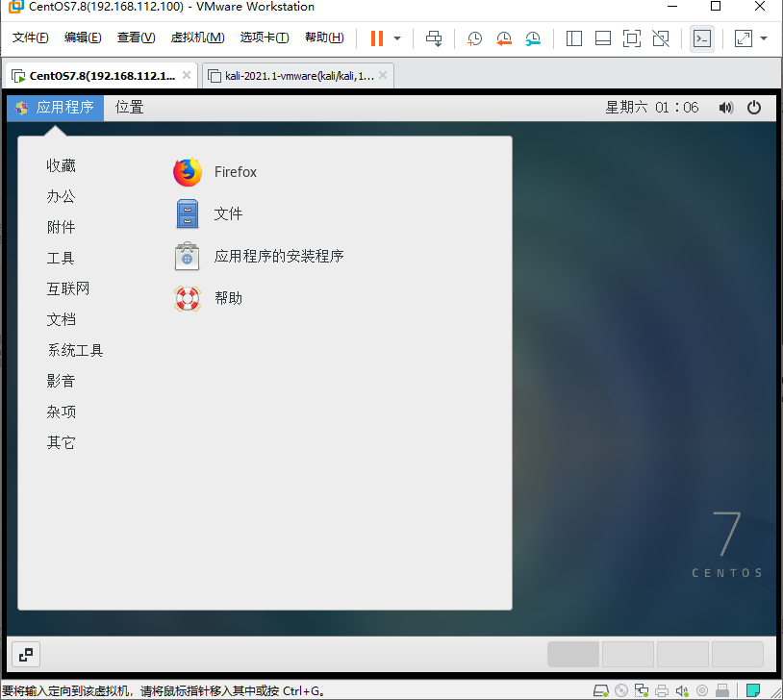Click the second disc-shaped device icon in the status bar
783x700 pixels.
pyautogui.click(x=702, y=691)
